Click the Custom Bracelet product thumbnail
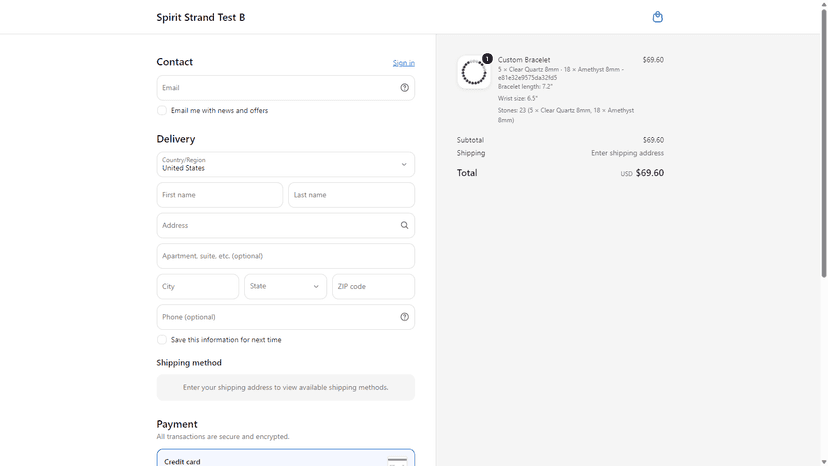This screenshot has height=466, width=828. [x=474, y=72]
